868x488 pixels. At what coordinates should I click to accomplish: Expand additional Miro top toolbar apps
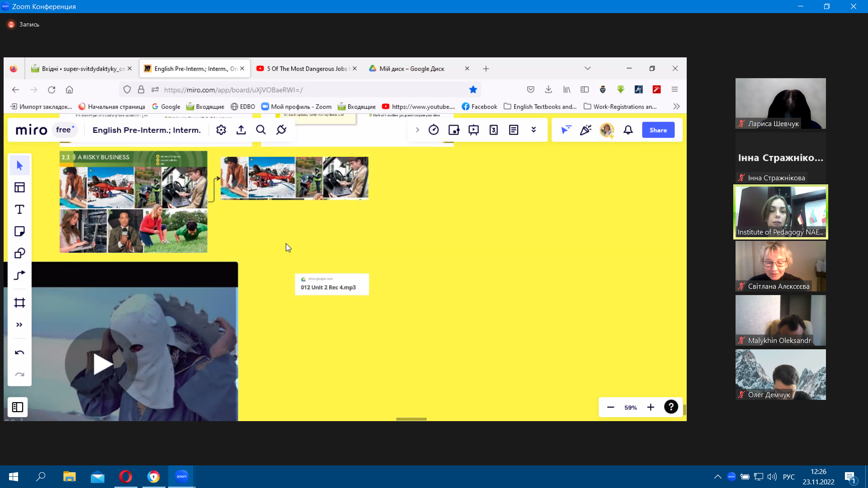(x=533, y=130)
